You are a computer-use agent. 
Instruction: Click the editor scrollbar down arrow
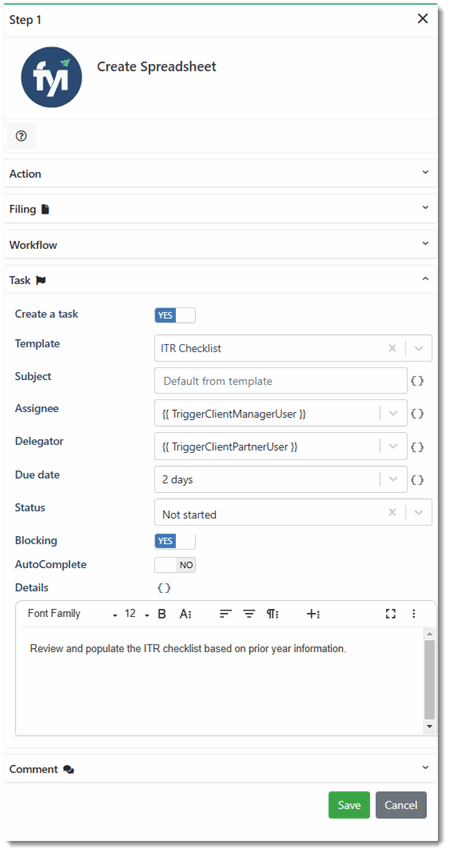pyautogui.click(x=430, y=727)
